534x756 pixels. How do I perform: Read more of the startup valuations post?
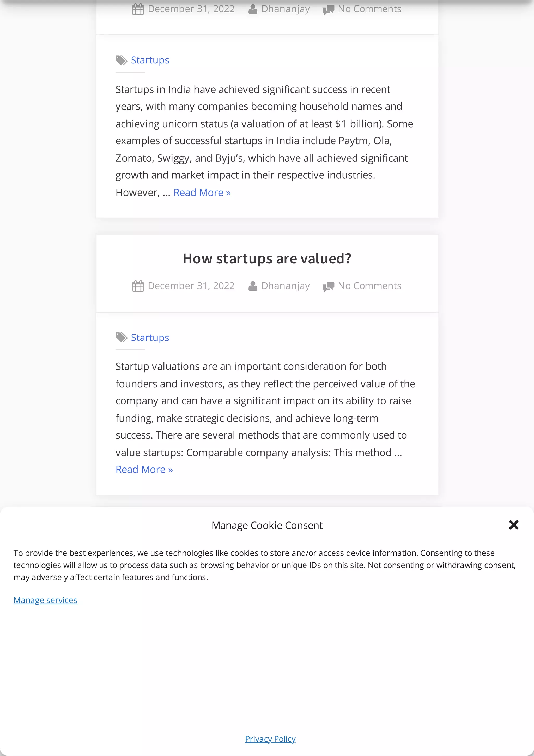pyautogui.click(x=144, y=470)
